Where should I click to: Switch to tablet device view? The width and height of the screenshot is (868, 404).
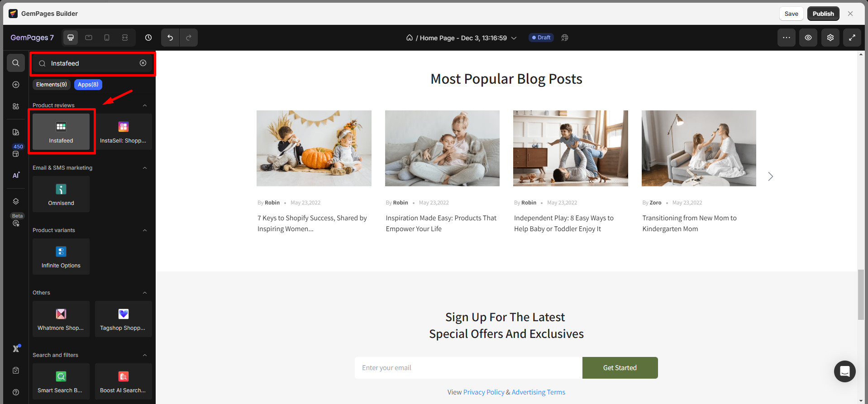point(89,38)
